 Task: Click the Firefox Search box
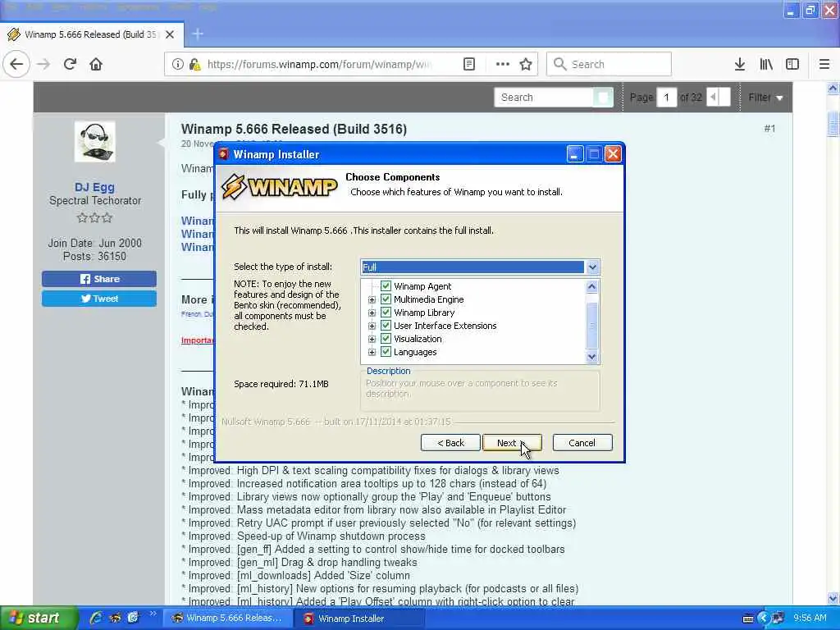pos(609,64)
